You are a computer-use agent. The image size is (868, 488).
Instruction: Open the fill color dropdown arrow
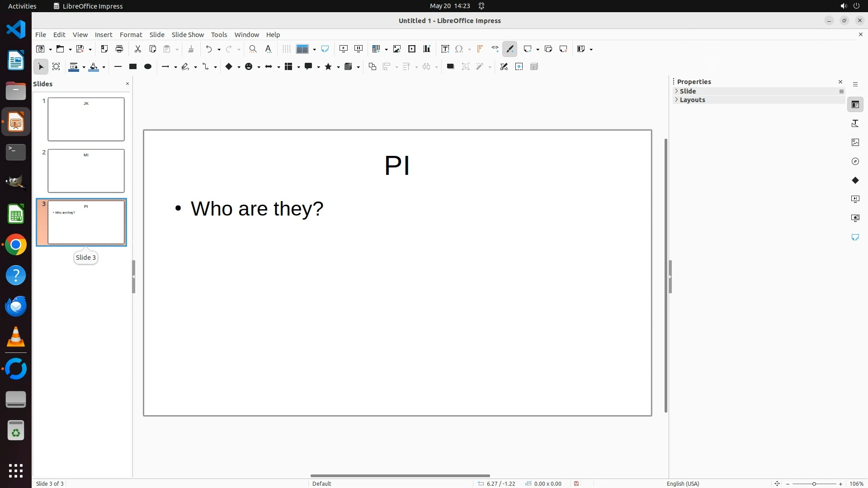click(x=104, y=67)
